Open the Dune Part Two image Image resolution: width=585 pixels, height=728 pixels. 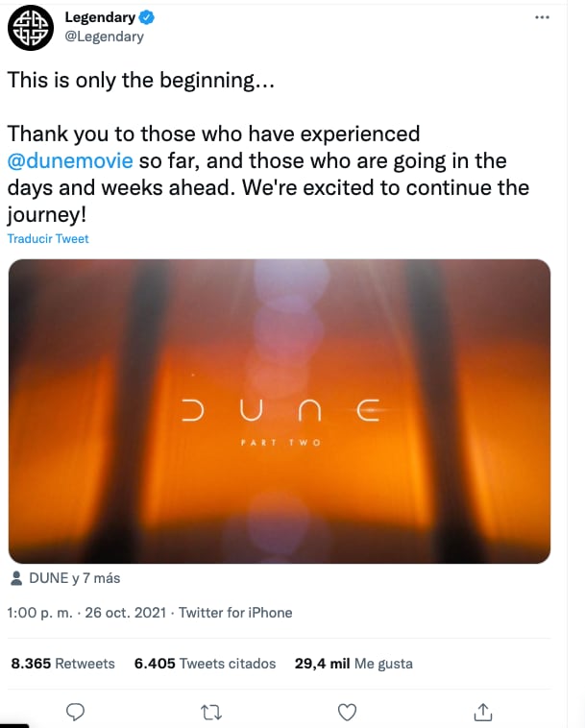(x=279, y=411)
